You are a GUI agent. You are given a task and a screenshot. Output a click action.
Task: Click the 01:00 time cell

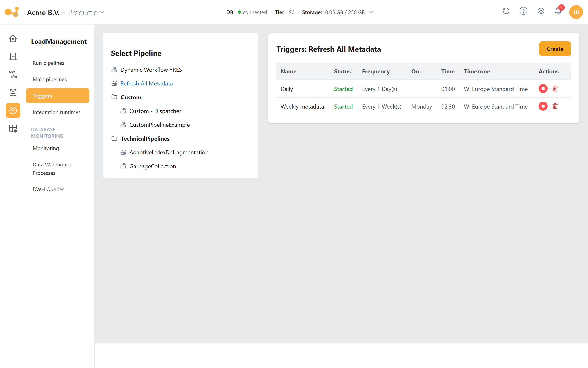coord(448,89)
